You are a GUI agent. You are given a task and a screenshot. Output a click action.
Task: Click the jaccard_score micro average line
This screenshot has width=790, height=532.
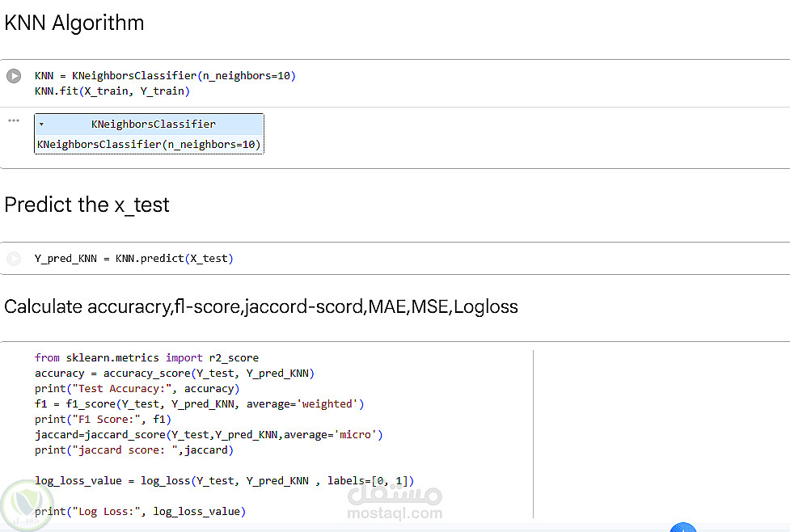[x=208, y=434]
